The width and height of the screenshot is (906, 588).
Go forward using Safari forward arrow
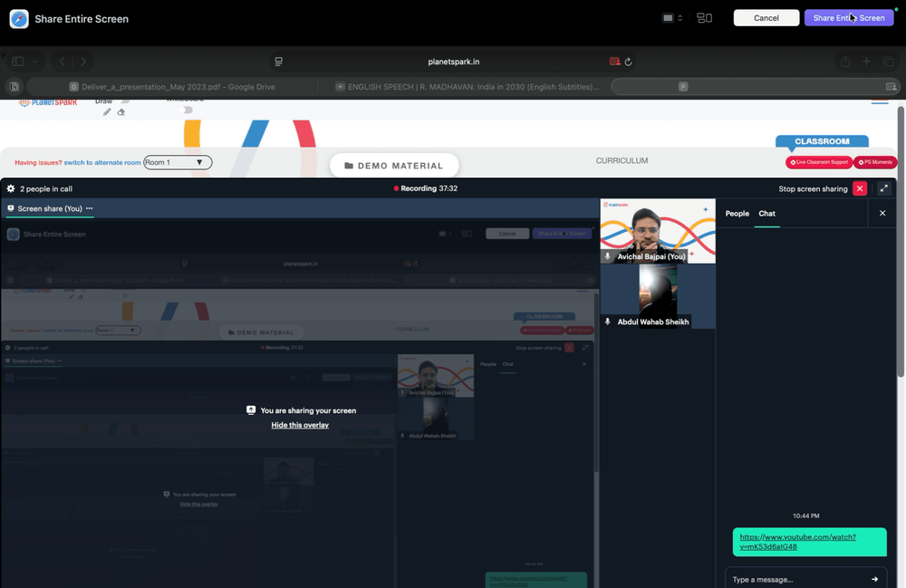pyautogui.click(x=83, y=62)
